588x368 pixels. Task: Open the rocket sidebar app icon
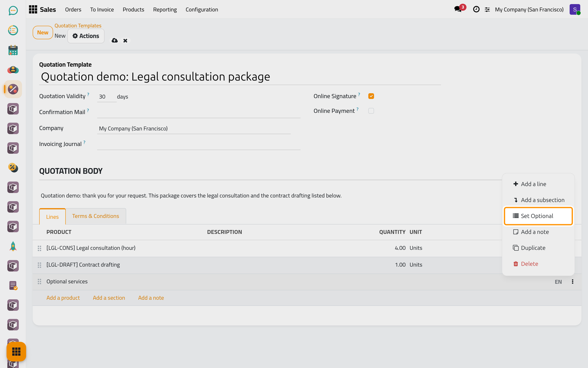point(13,246)
